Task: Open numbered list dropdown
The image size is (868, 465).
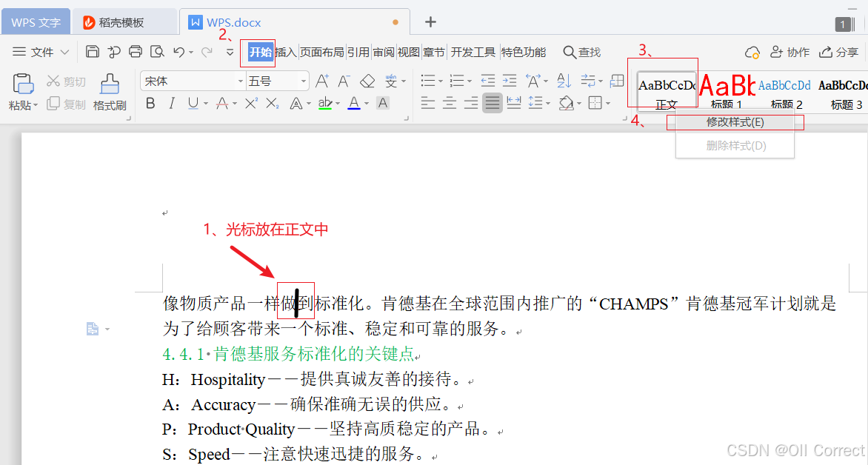Action: (x=470, y=81)
